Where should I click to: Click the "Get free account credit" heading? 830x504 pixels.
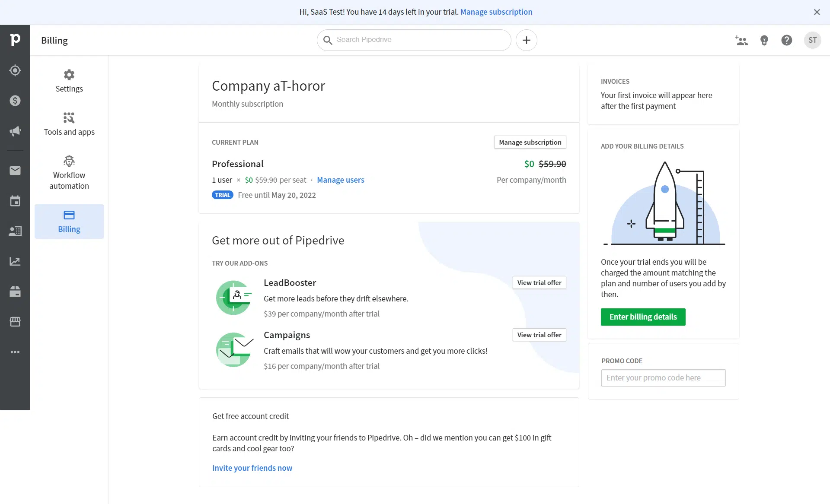250,416
